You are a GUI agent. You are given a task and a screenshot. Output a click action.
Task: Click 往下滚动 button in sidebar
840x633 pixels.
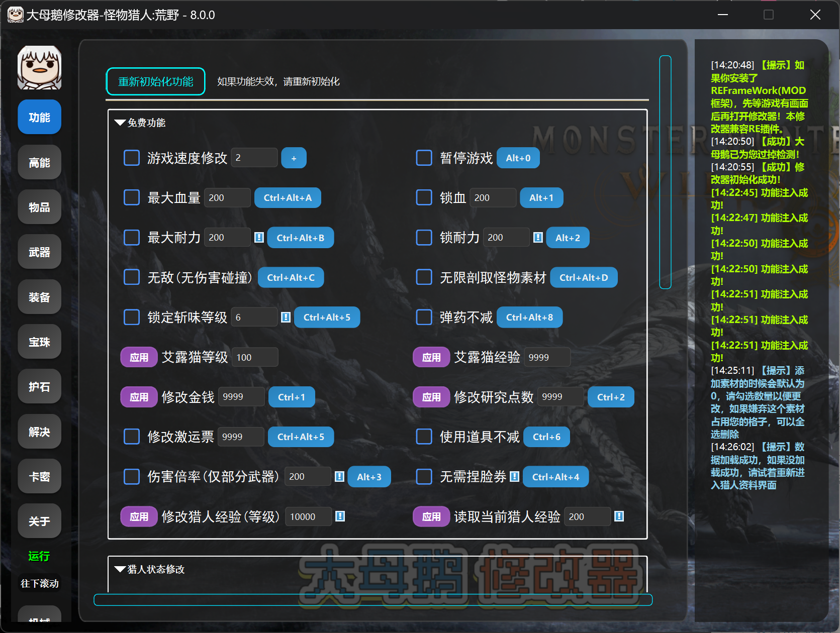(39, 583)
